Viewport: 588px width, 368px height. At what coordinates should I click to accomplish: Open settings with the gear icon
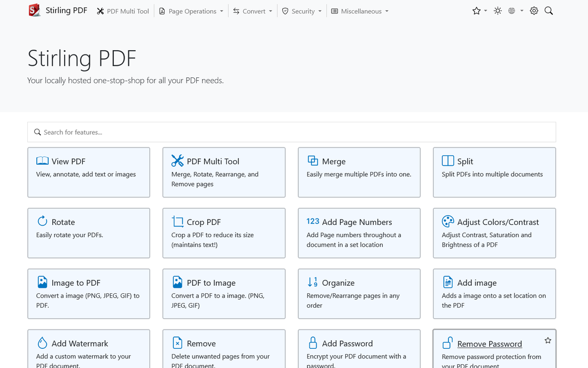(534, 11)
